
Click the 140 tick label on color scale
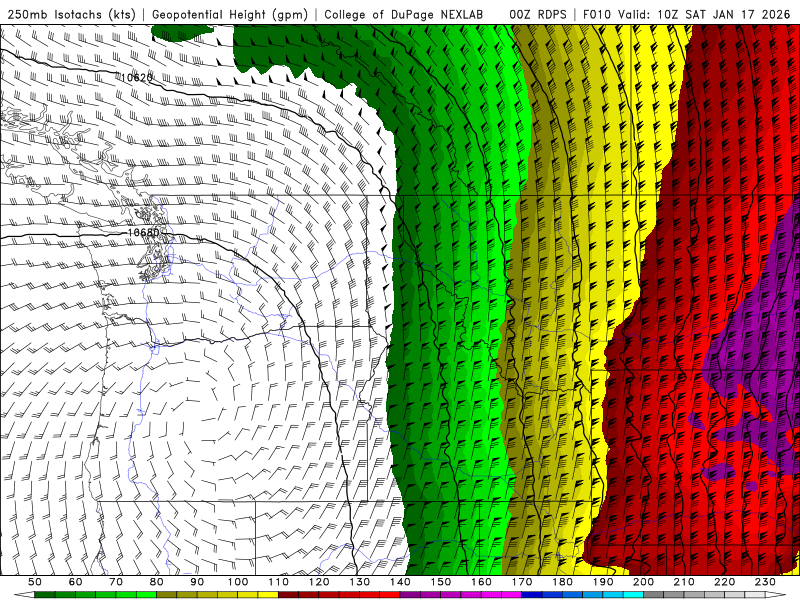400,582
